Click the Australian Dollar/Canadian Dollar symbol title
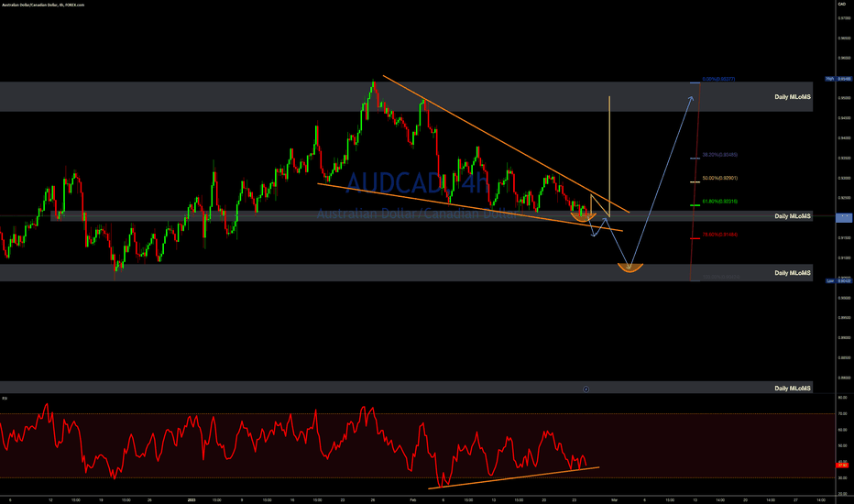Viewport: 854px width, 504px height. pyautogui.click(x=43, y=5)
